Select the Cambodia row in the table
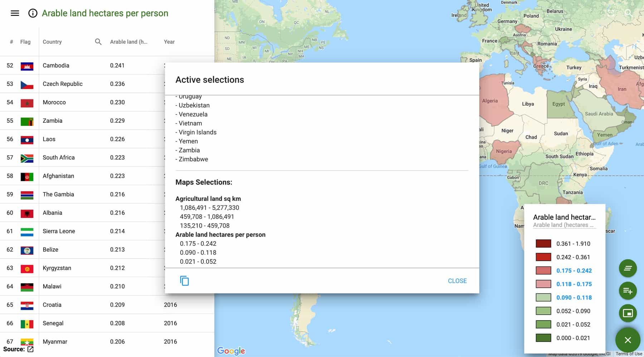This screenshot has width=644, height=357. click(x=56, y=65)
